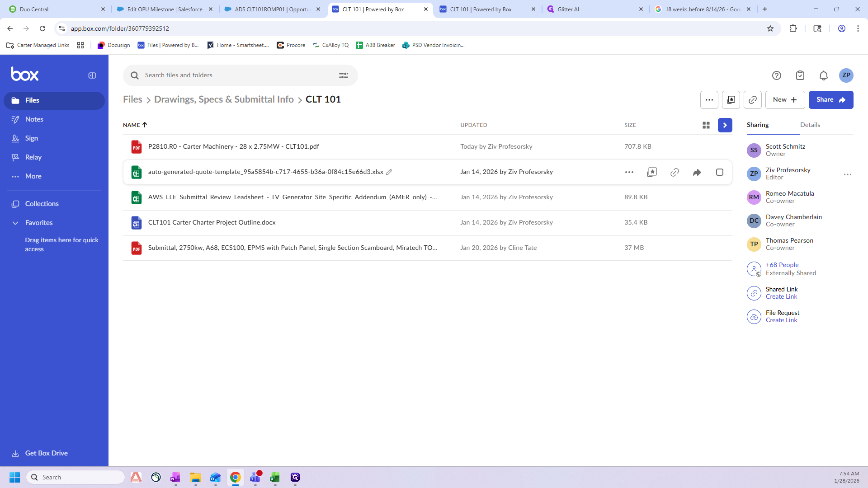The width and height of the screenshot is (868, 488).
Task: Rename the auto-generated-quote-template file via pencil icon
Action: click(389, 172)
